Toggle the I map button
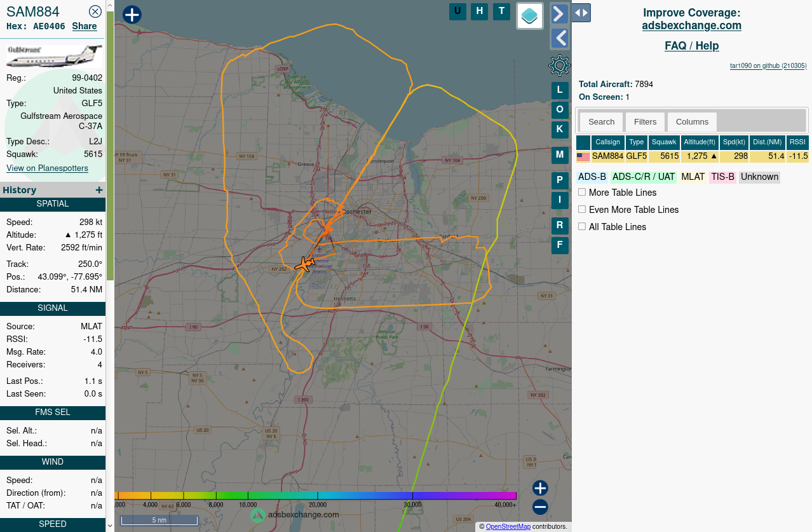 pos(560,200)
